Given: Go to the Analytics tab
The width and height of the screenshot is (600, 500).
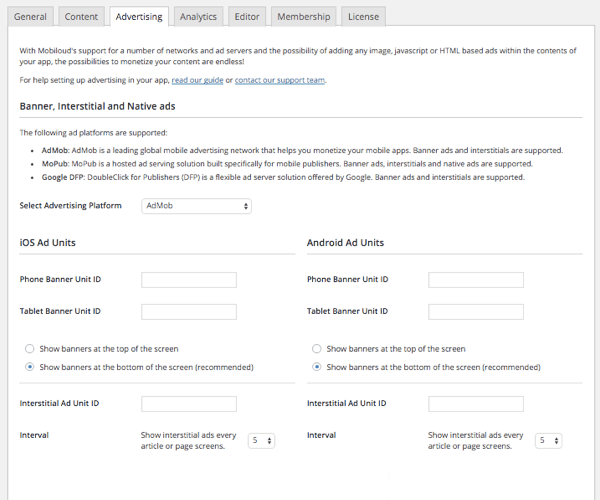Looking at the screenshot, I should [198, 17].
